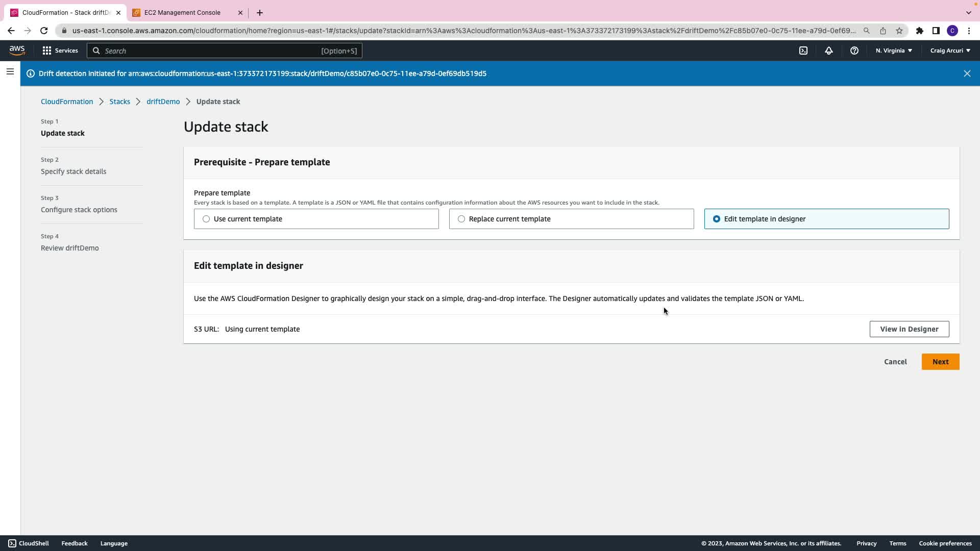Select Edit template in designer option
The height and width of the screenshot is (551, 980).
(x=717, y=219)
